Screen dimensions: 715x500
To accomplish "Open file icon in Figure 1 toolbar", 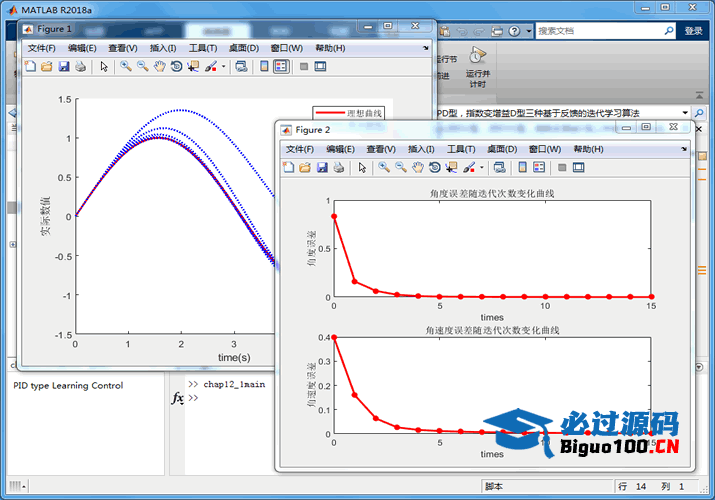I will tap(47, 67).
